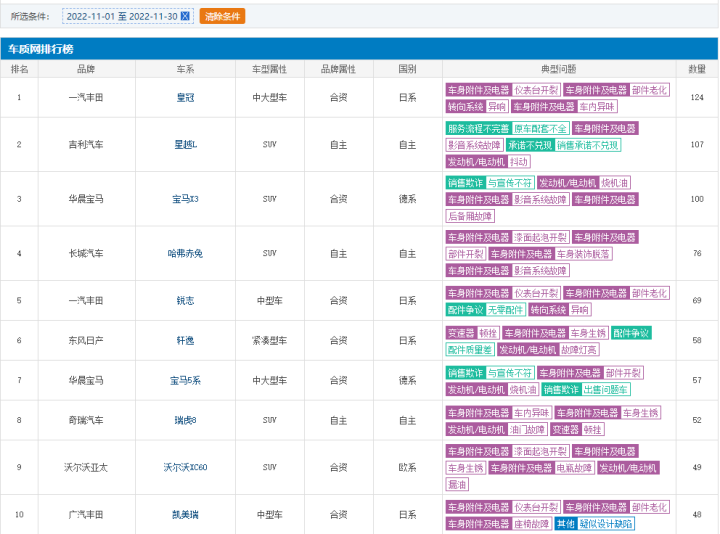Click the 典型问题 column header
The height and width of the screenshot is (534, 720).
[559, 69]
